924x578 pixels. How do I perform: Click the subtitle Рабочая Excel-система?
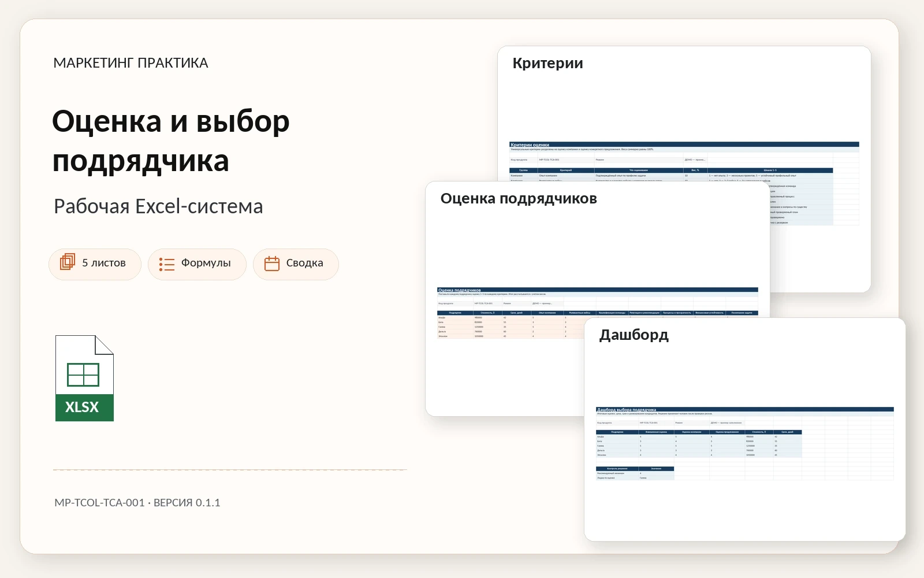point(158,206)
